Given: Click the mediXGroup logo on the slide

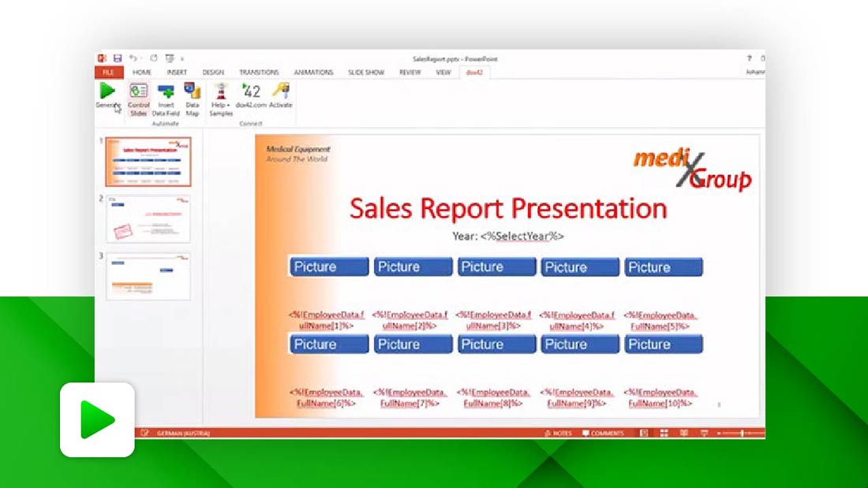Looking at the screenshot, I should 693,168.
